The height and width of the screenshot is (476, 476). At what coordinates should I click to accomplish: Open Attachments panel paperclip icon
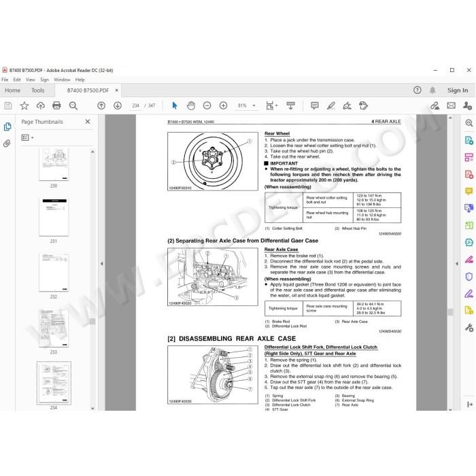click(x=7, y=143)
